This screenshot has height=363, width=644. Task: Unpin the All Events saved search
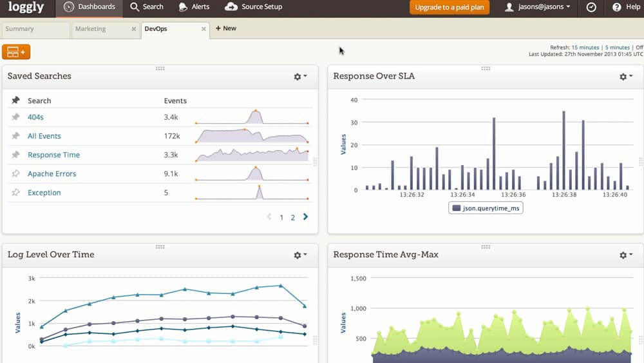[x=15, y=136]
